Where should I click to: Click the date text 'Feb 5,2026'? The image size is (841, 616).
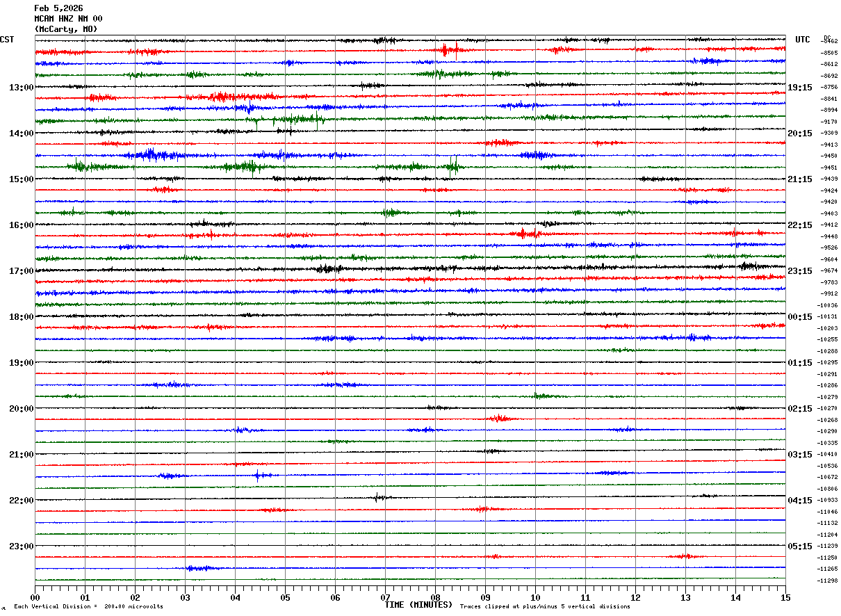[58, 8]
